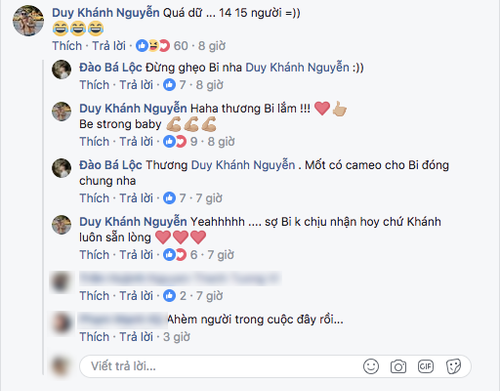
Task: Click 'Trả lời' under the top comment
Action: coord(109,46)
